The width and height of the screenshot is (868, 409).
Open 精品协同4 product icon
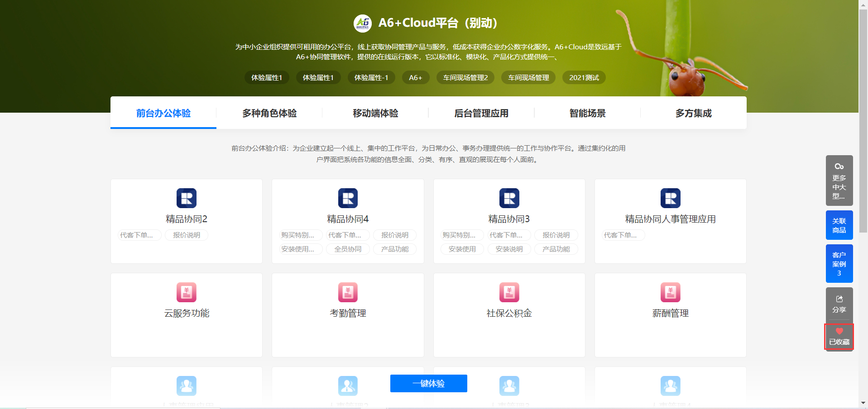click(x=348, y=198)
